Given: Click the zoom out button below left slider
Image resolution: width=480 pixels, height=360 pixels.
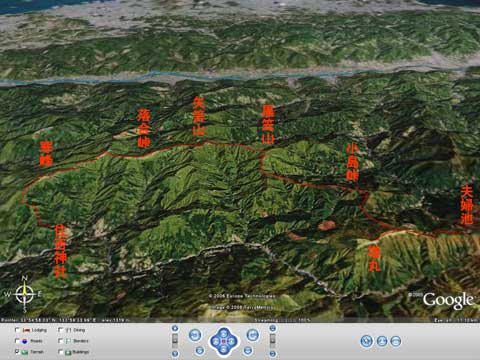Looking at the screenshot, I should [x=175, y=353].
